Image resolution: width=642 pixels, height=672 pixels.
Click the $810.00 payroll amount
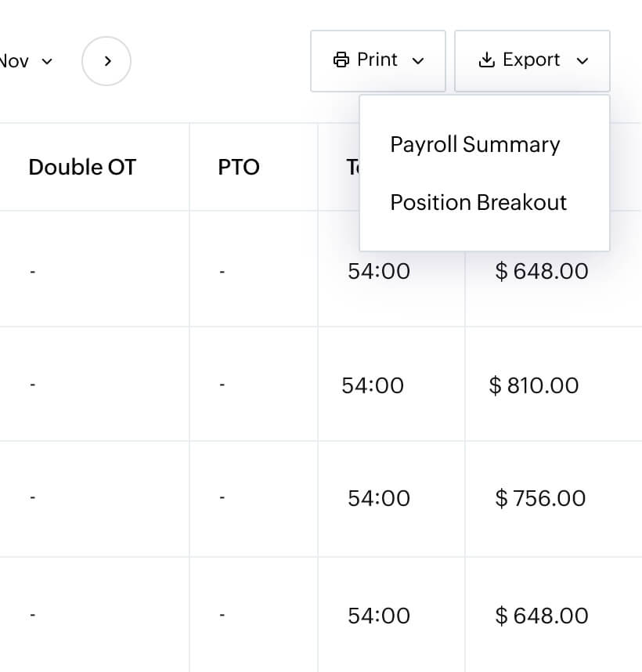(533, 385)
